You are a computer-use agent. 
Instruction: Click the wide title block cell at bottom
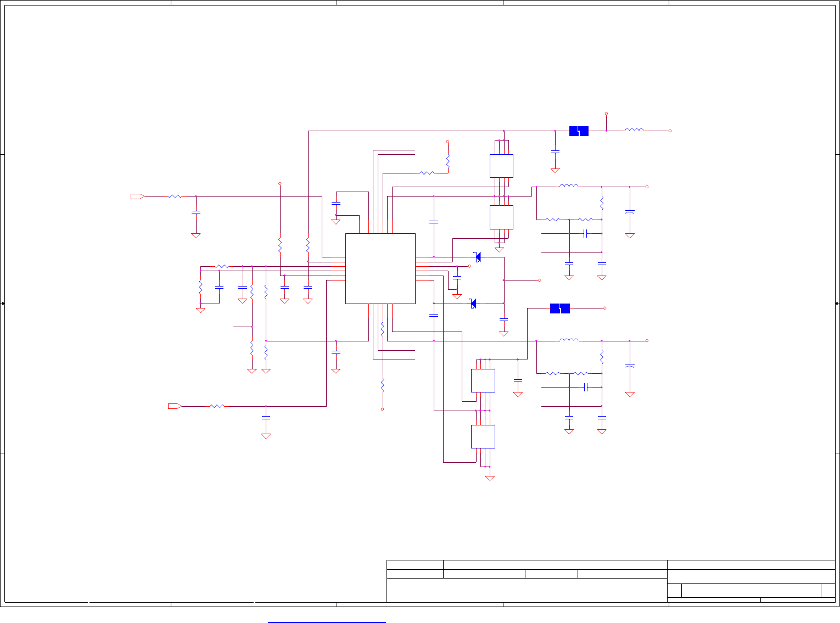point(527,590)
